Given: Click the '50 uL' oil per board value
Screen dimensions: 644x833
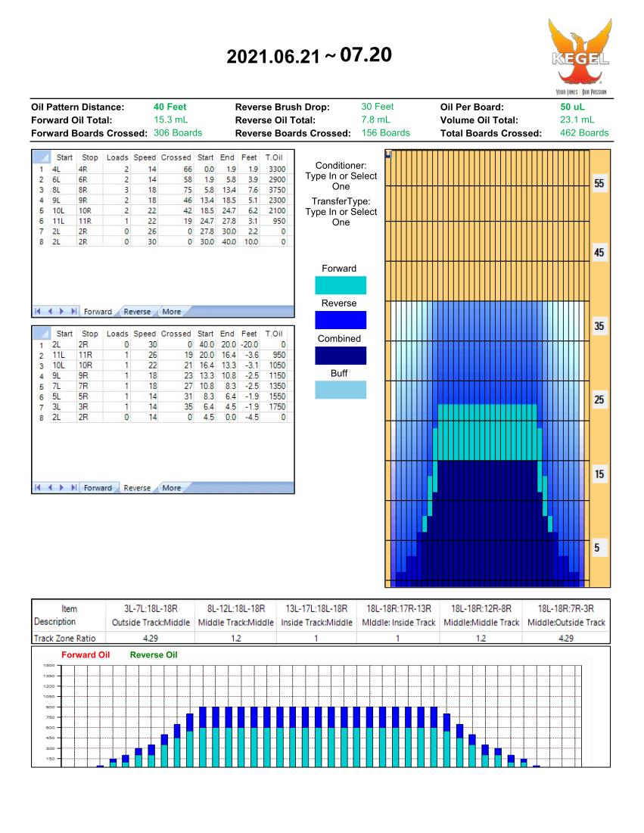Looking at the screenshot, I should 572,107.
